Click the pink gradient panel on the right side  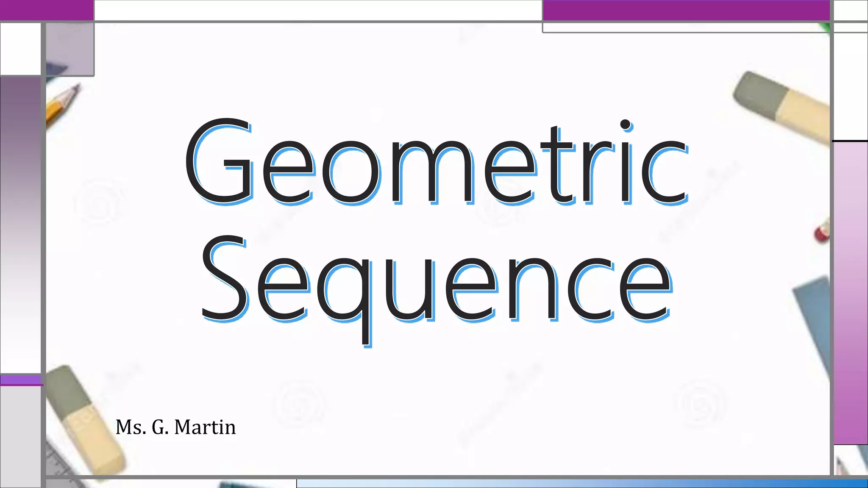pos(851,292)
